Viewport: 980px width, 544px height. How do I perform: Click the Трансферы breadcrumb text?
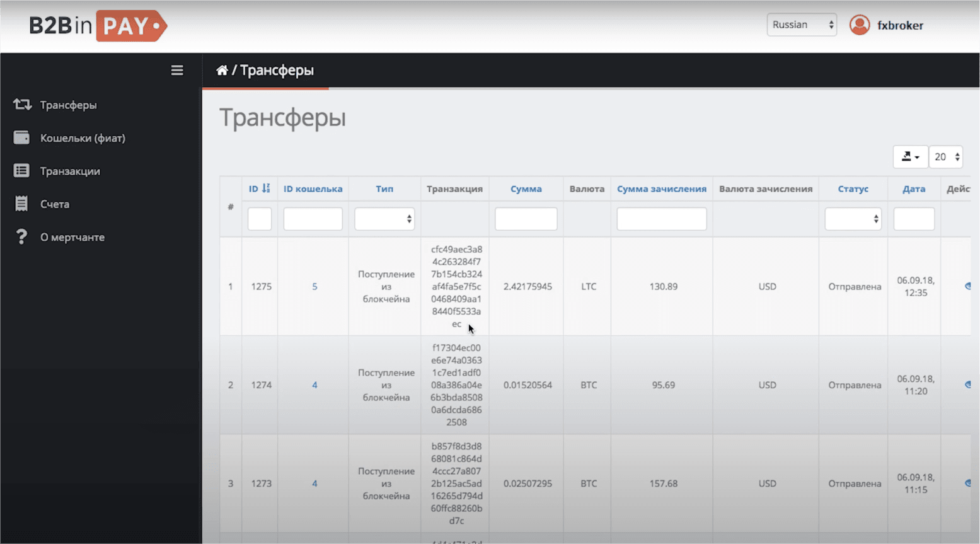277,70
